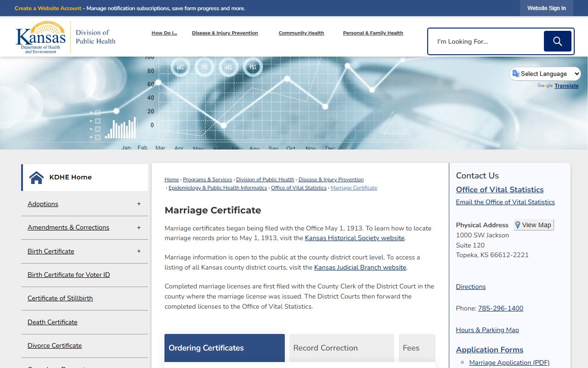The image size is (588, 368).
Task: Expand the Adoptions submenu plus icon
Action: pos(139,204)
